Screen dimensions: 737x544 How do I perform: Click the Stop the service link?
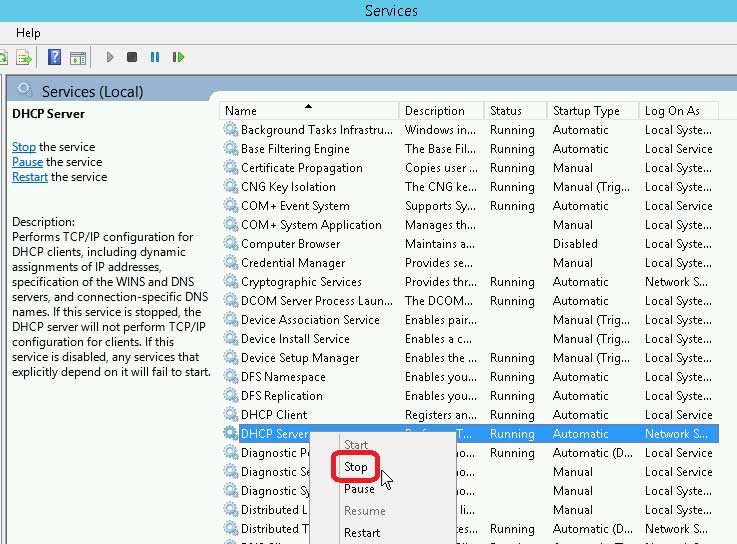click(24, 147)
